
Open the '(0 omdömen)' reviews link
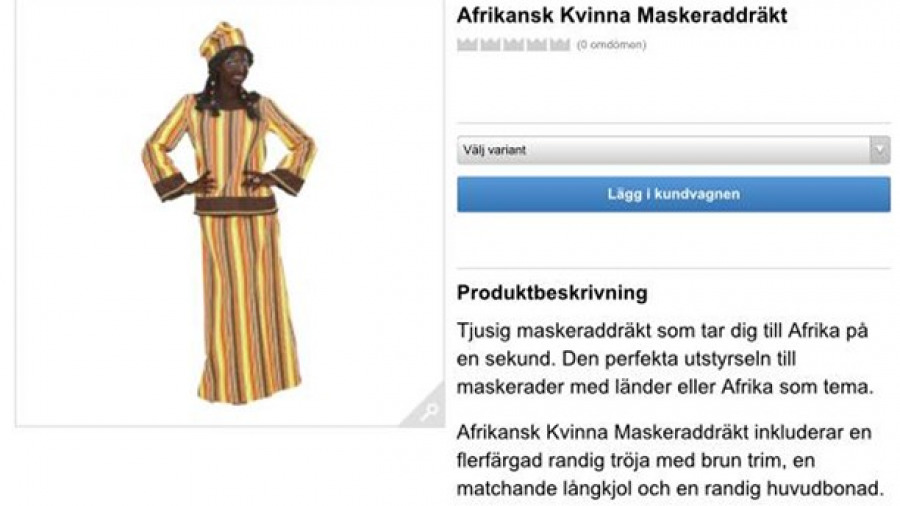611,44
